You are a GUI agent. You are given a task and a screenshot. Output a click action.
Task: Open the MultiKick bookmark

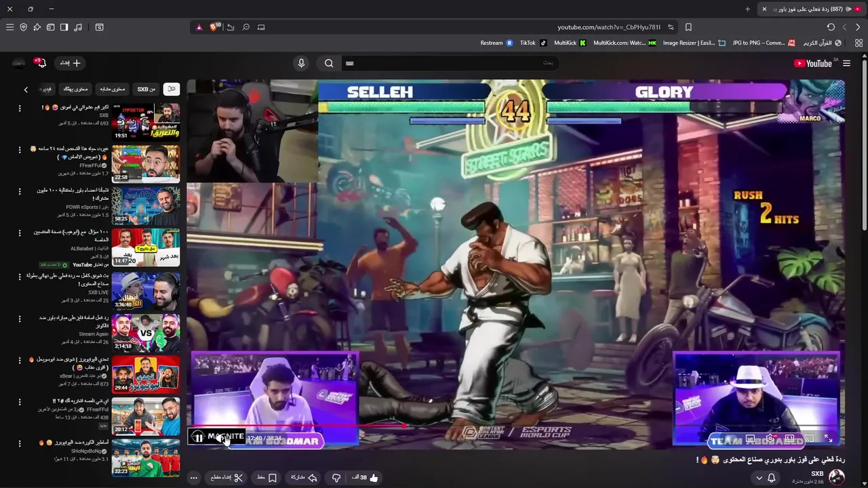point(570,43)
